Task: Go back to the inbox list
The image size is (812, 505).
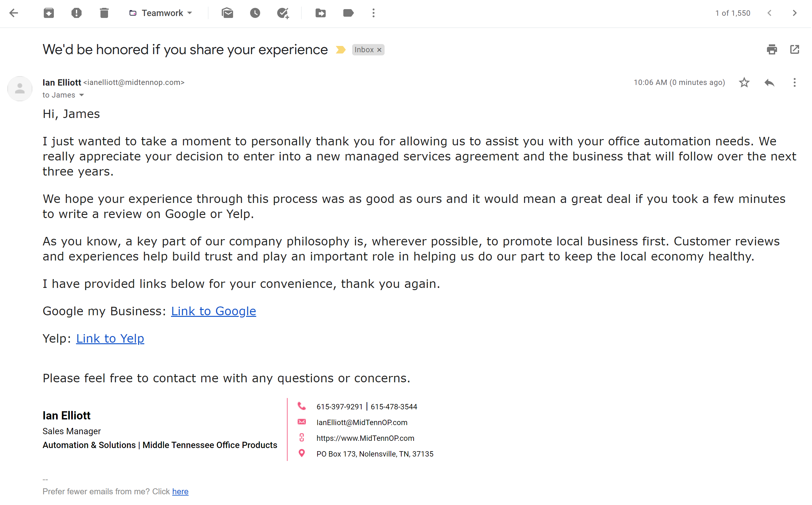Action: 14,13
